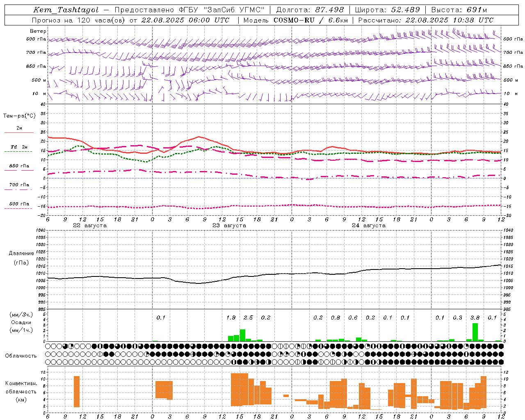Click the black pressure curve line
The width and height of the screenshot is (525, 420).
pos(275,274)
